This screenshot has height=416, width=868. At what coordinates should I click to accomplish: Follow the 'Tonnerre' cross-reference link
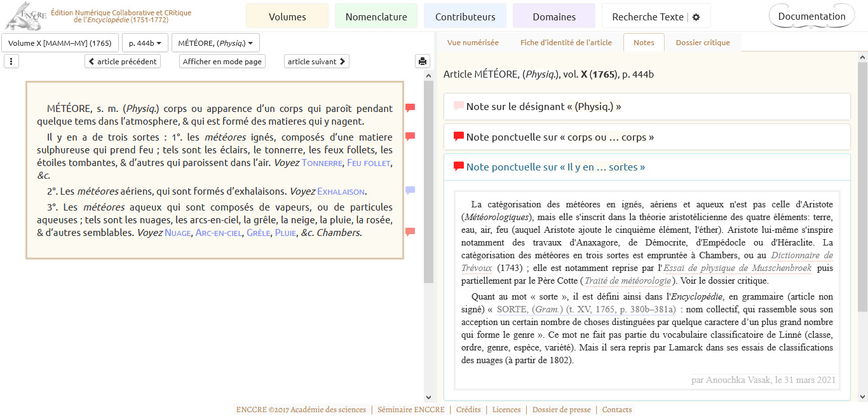[x=322, y=163]
